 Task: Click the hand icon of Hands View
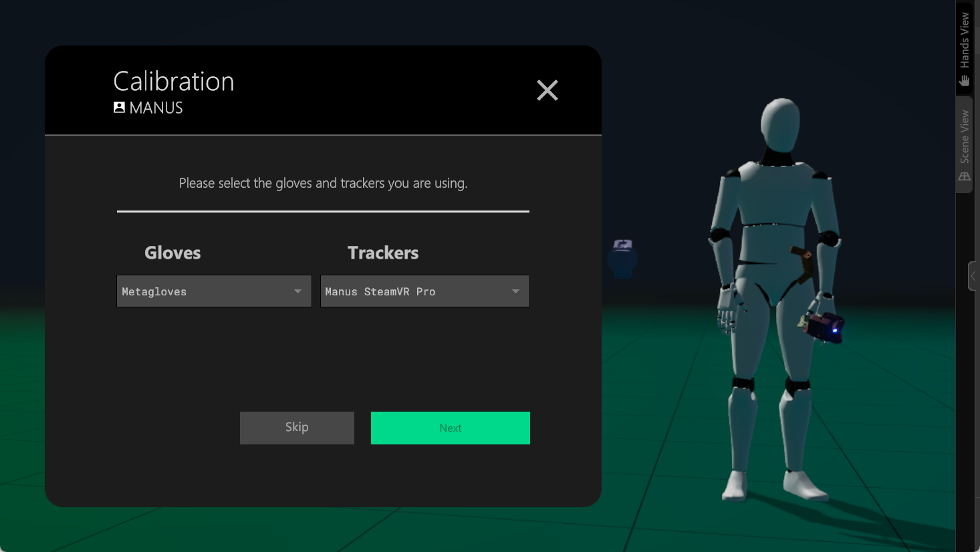tap(964, 80)
